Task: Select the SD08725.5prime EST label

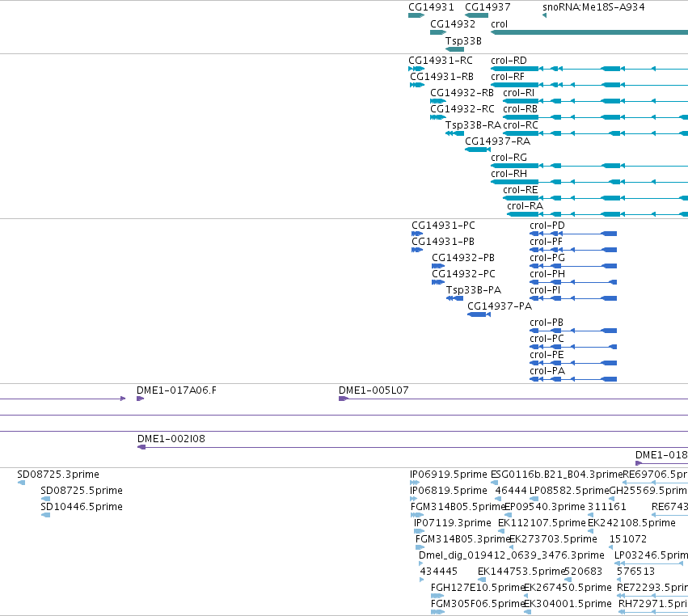Action: (82, 491)
